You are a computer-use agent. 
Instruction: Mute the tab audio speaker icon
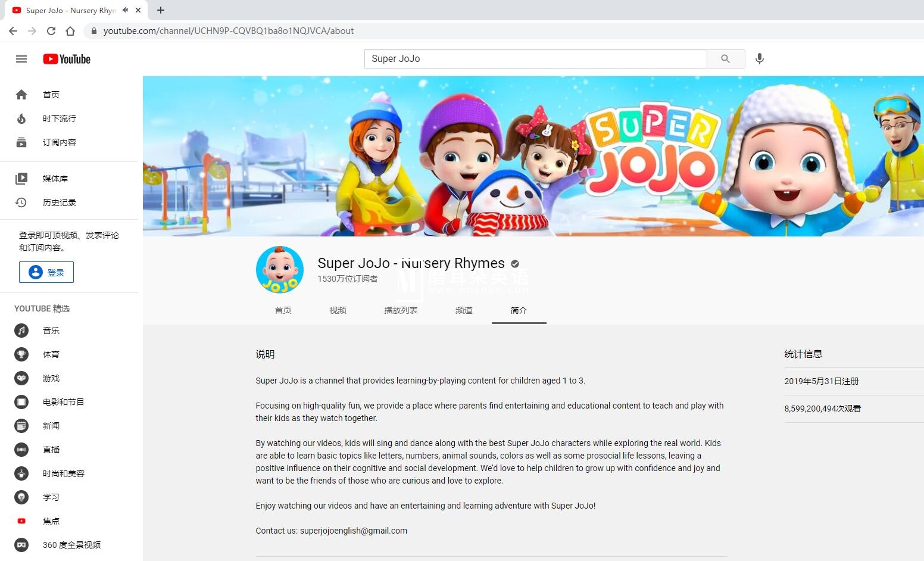[x=125, y=10]
